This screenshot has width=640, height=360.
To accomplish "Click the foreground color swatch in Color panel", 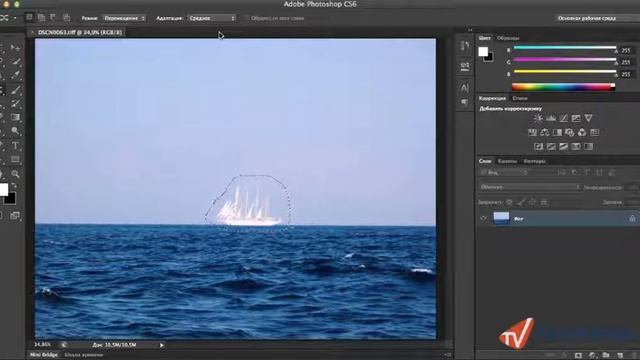I will tap(483, 51).
